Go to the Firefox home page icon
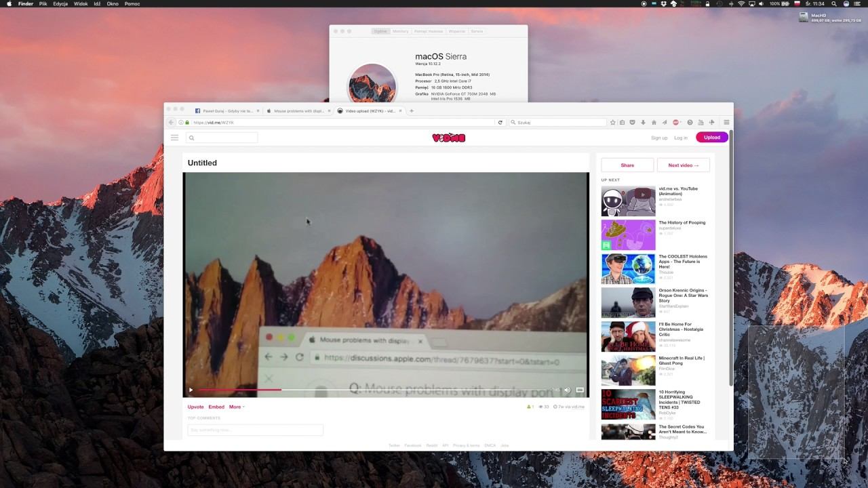Screen dimensions: 868x488 pyautogui.click(x=654, y=123)
